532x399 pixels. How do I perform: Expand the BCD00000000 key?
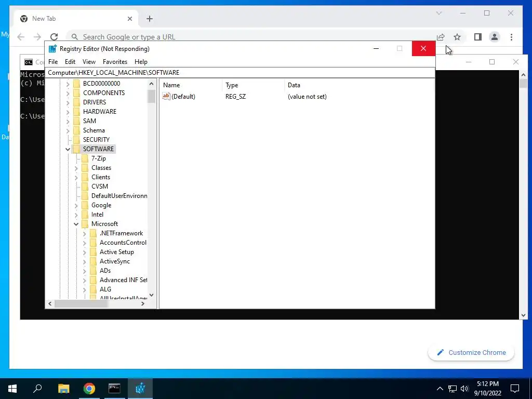68,84
